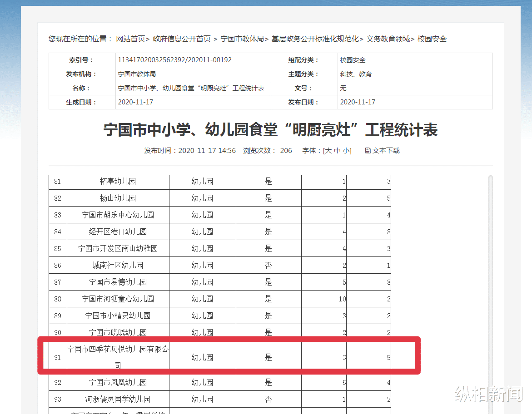Viewport: 532px width, 414px height.
Task: Select 中 font size option
Action: (x=338, y=150)
